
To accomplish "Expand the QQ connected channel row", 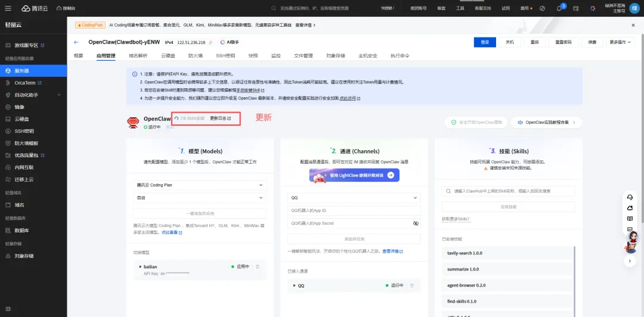I will coord(294,285).
